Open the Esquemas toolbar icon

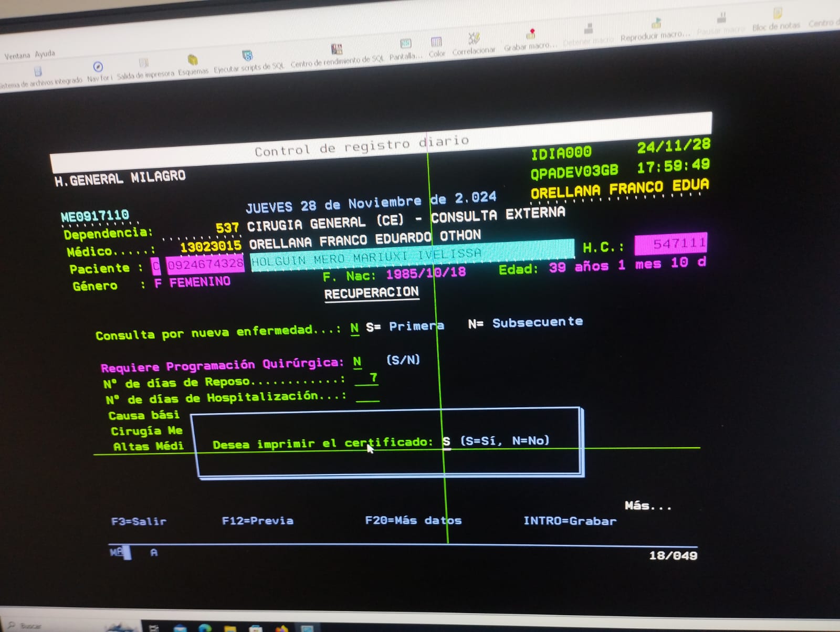[193, 60]
